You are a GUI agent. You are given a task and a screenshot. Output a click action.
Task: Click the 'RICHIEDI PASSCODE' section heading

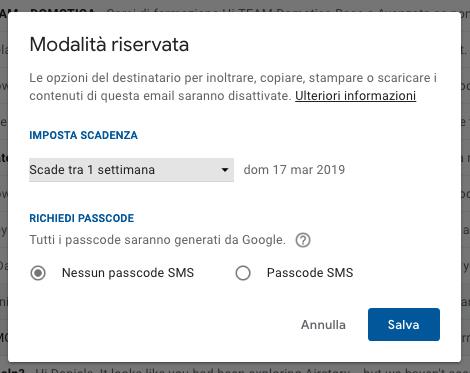tap(82, 218)
